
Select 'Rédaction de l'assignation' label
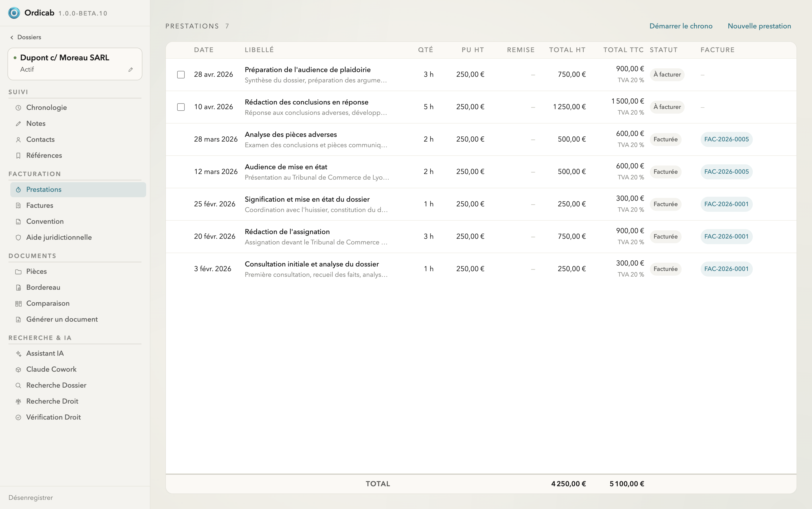(x=287, y=231)
